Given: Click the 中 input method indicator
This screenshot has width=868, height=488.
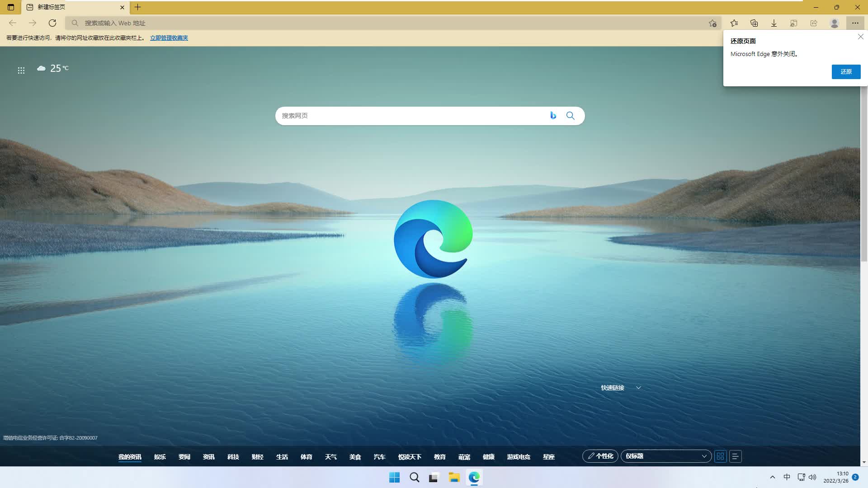Looking at the screenshot, I should tap(787, 477).
